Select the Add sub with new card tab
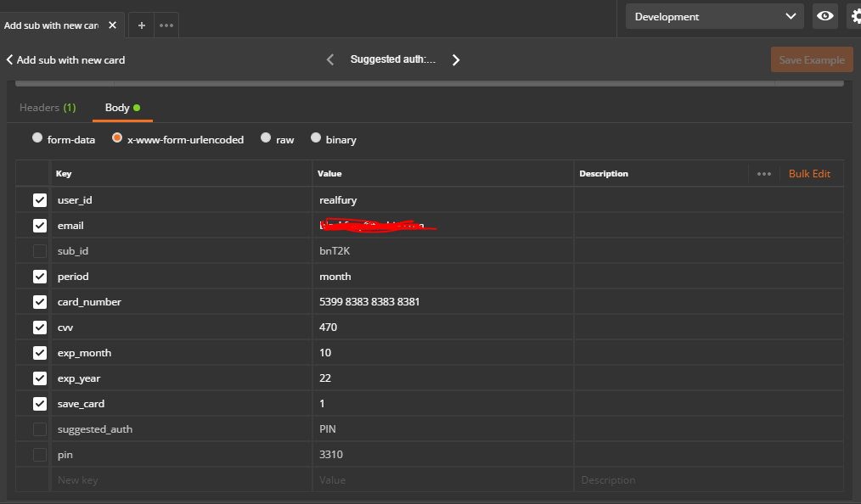The width and height of the screenshot is (861, 504). coord(51,25)
